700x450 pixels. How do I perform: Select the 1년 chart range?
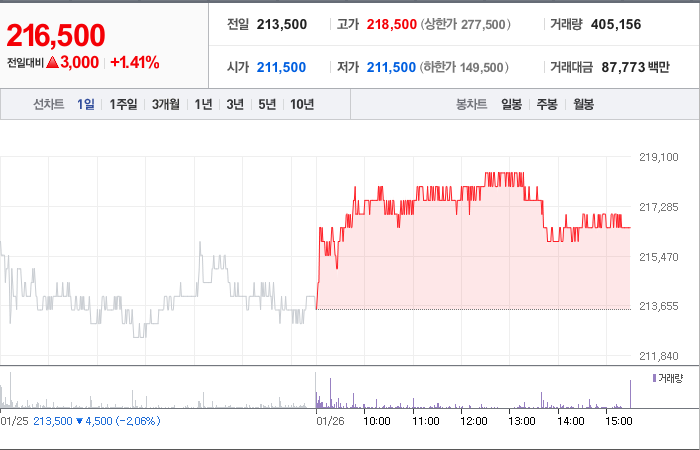(x=203, y=104)
